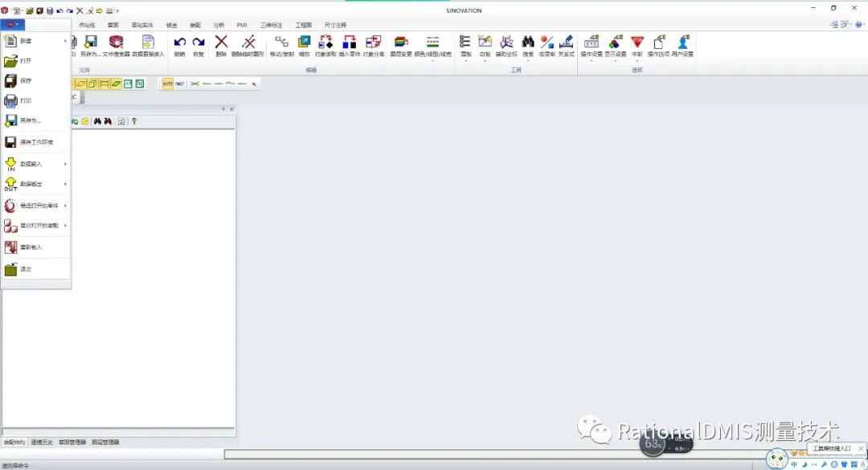868x470 pixels.
Task: Toggle the FAST mode button
Action: [180, 84]
